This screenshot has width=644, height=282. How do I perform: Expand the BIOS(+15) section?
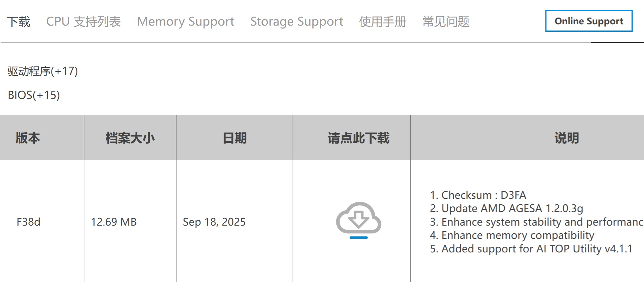(x=34, y=96)
